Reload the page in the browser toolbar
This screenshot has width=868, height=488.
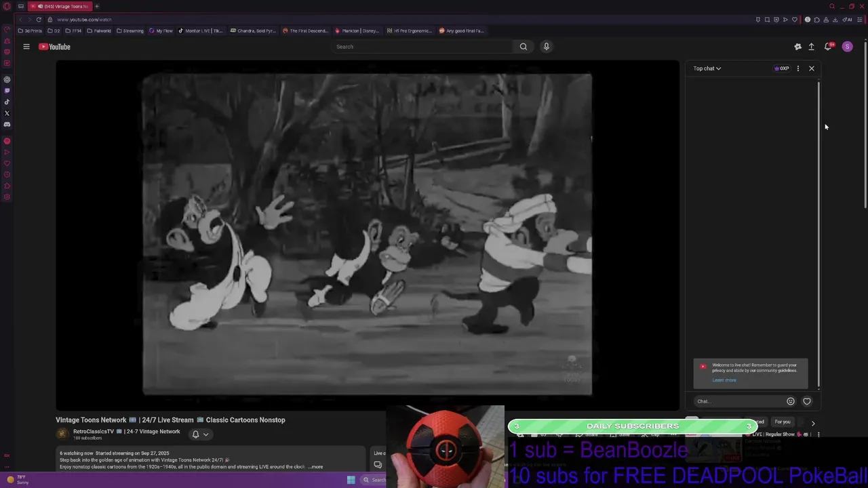click(39, 20)
